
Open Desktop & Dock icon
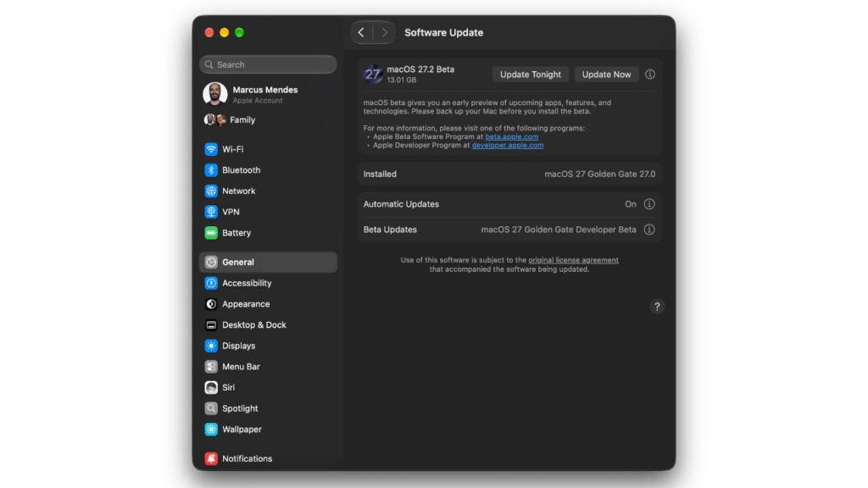click(x=211, y=324)
